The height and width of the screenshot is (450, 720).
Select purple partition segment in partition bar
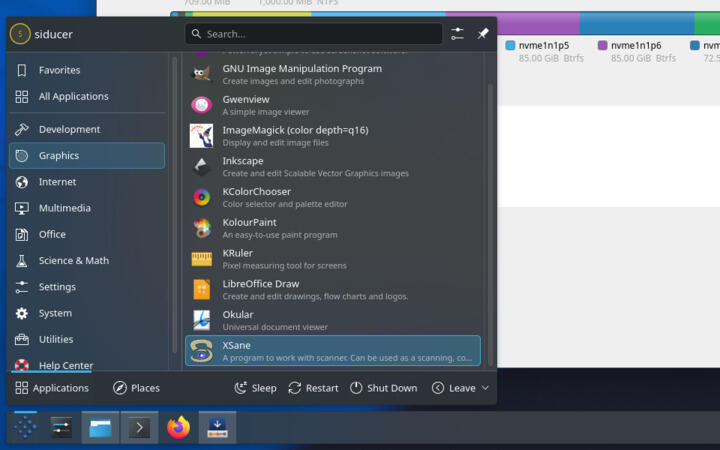click(512, 25)
